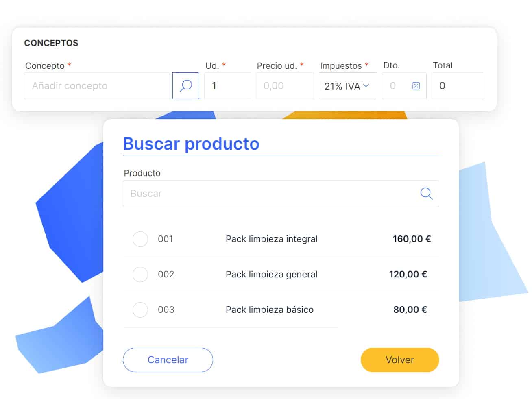This screenshot has height=399, width=532.
Task: Click the yellow Volver button
Action: click(399, 360)
